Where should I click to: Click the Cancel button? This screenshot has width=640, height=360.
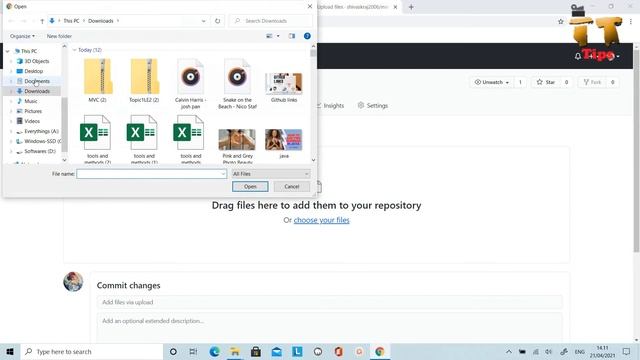(292, 187)
